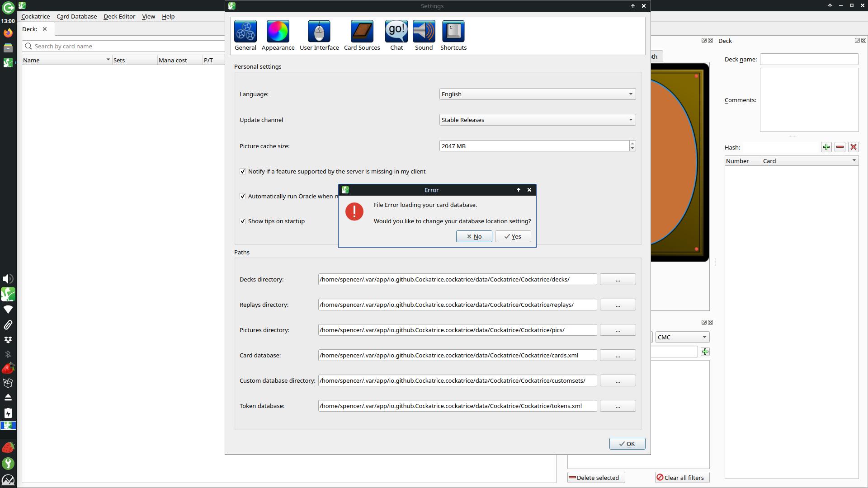The height and width of the screenshot is (488, 868).
Task: Click the eject media tray icon
Action: pyautogui.click(x=8, y=398)
